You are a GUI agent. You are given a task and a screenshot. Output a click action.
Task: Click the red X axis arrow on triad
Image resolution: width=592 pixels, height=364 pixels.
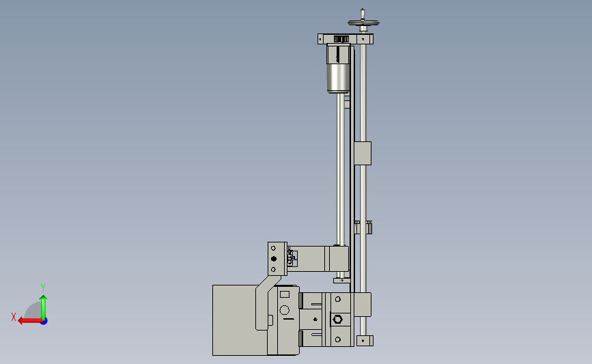[29, 321]
